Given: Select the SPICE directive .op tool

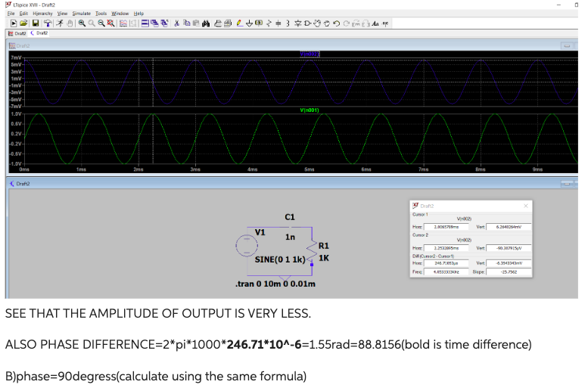Looking at the screenshot, I should (x=385, y=23).
